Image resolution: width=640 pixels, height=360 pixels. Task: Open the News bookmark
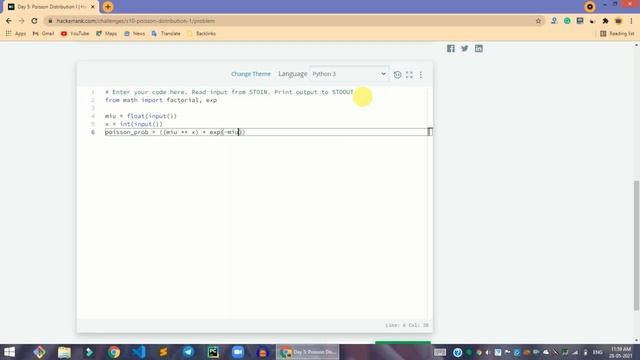point(134,33)
